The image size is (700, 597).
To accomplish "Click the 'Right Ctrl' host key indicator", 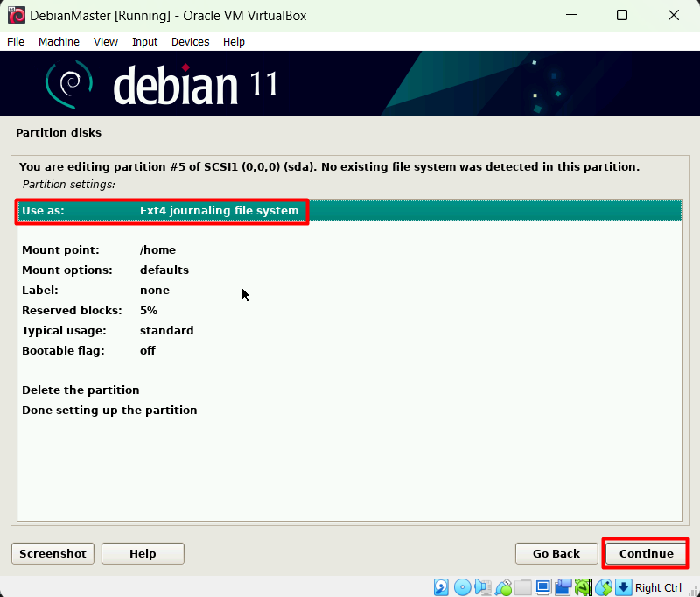I will click(x=658, y=587).
